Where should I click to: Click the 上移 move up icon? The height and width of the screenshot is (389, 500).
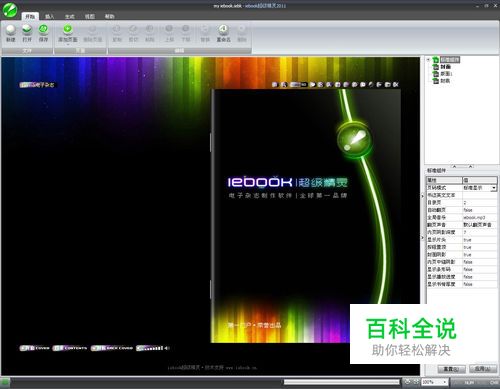point(169,29)
